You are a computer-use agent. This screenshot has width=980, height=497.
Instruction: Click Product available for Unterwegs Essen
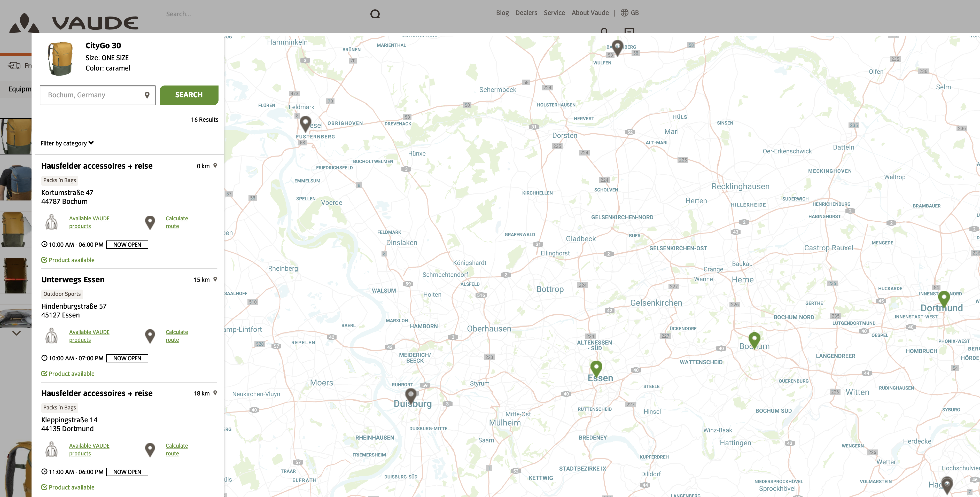[68, 374]
